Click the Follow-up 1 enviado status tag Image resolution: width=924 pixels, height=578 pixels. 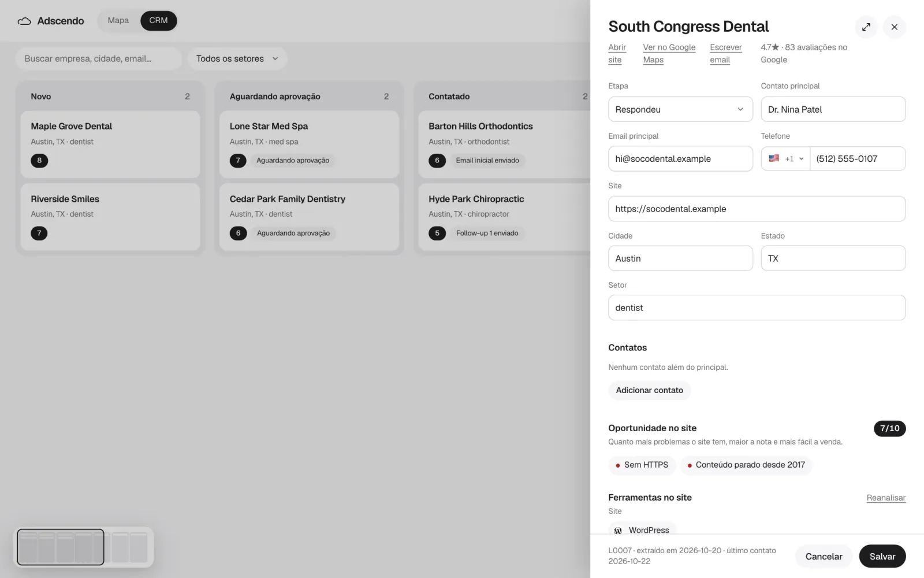click(487, 233)
